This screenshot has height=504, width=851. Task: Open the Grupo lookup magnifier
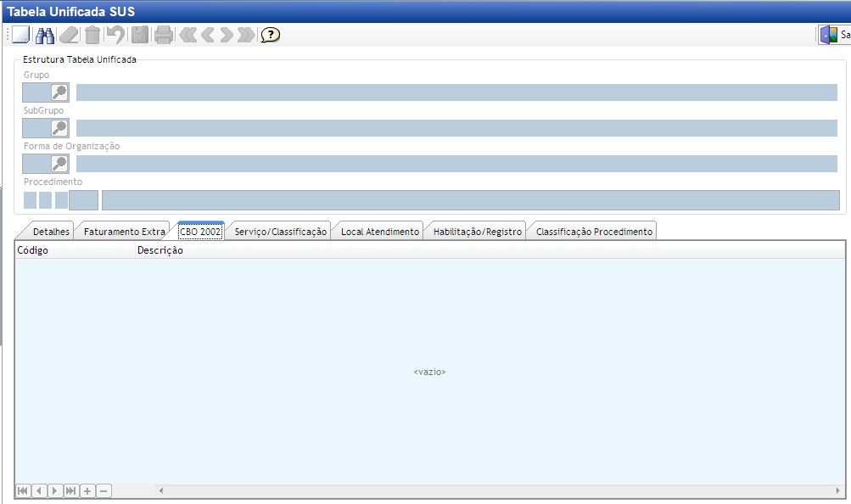point(59,92)
